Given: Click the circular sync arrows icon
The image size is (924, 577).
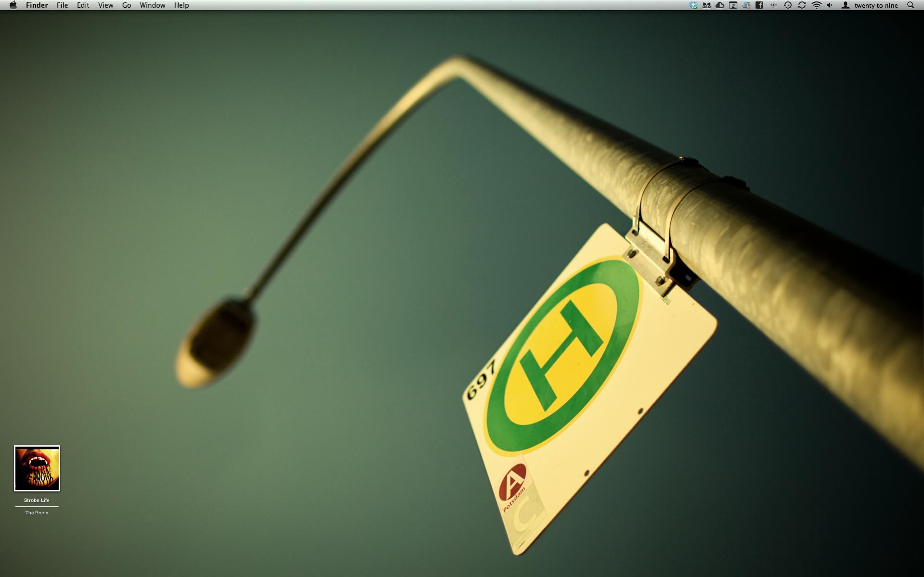Looking at the screenshot, I should [x=802, y=5].
